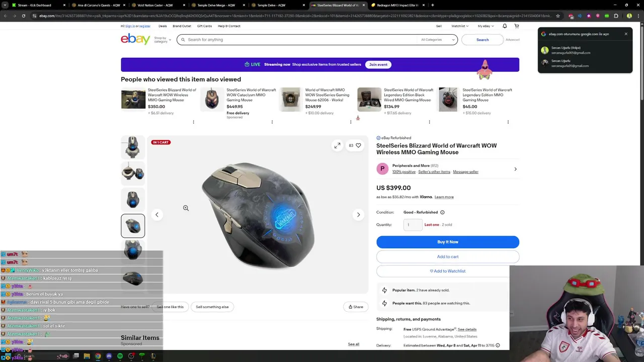Viewport: 644px width, 362px height.
Task: Click Message seller link
Action: click(x=465, y=172)
